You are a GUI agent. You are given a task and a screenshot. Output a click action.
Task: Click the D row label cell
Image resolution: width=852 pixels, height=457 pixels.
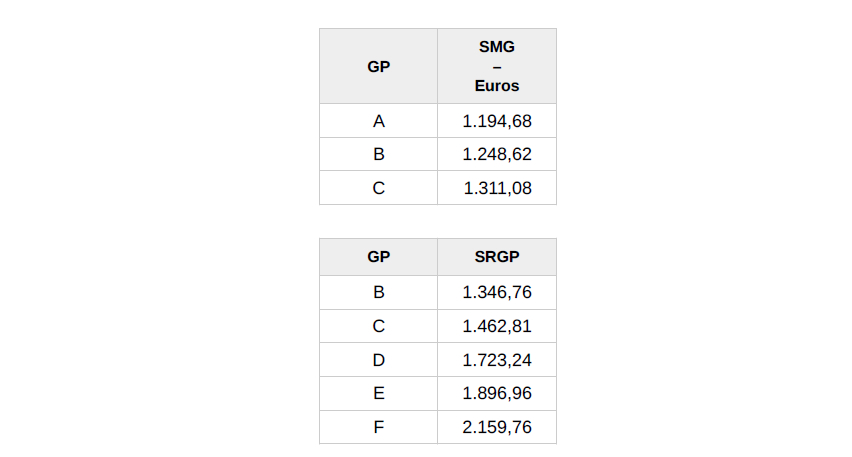pyautogui.click(x=378, y=360)
